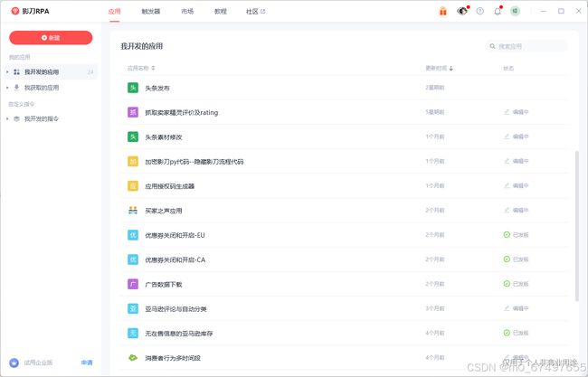Click the 亚马逊评论与自动分类 app name
Screen dimensions: 588x377
(175, 309)
